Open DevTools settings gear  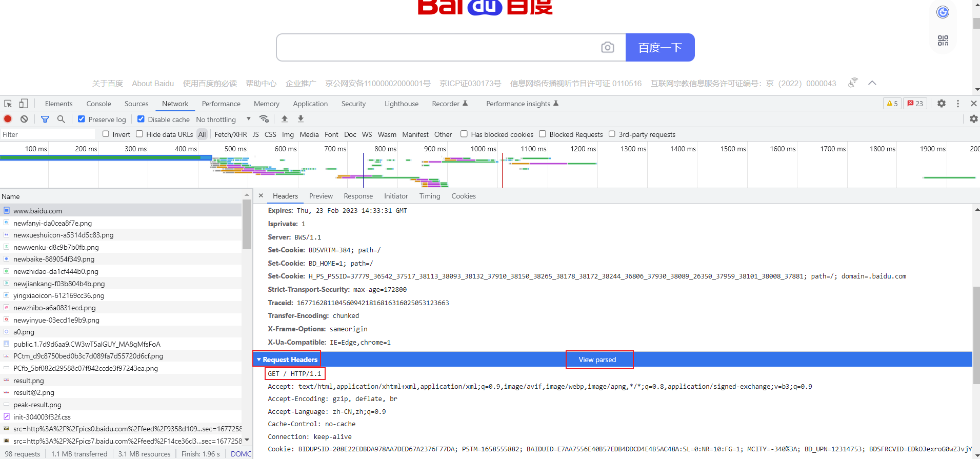[x=942, y=104]
